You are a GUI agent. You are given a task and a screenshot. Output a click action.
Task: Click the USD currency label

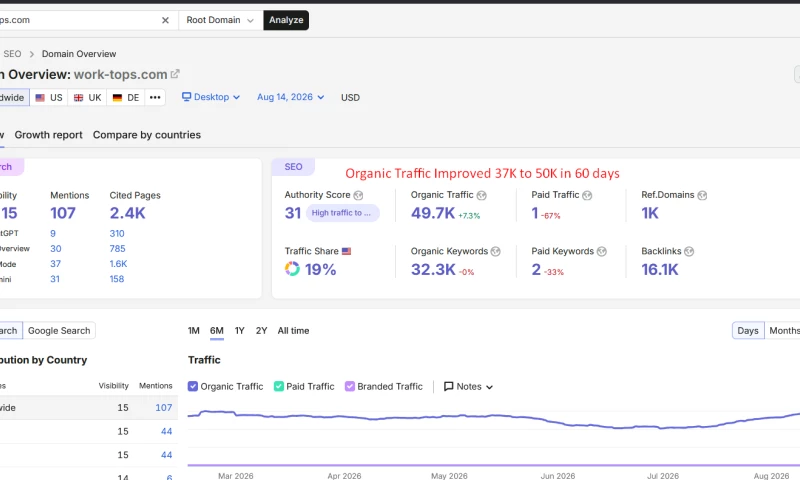click(351, 97)
